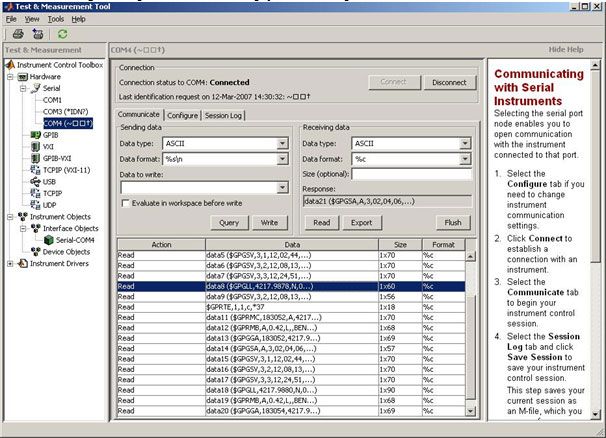
Task: Select the UDP node in tree
Action: point(51,204)
